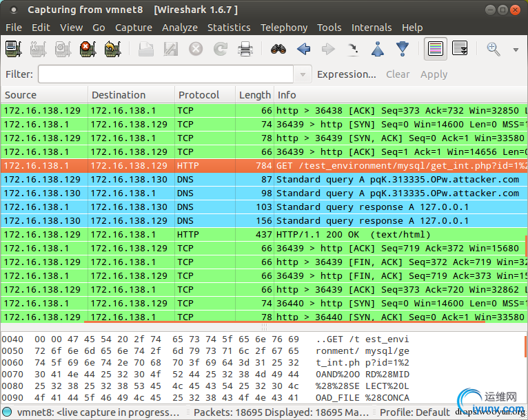This screenshot has height=420, width=528.
Task: Select DNS response row with length 103
Action: 264,207
